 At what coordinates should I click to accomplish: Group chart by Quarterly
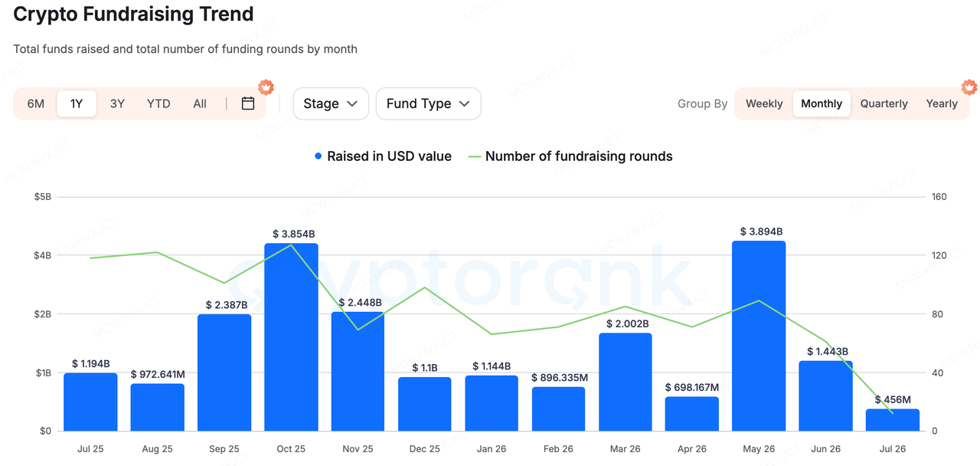point(884,103)
